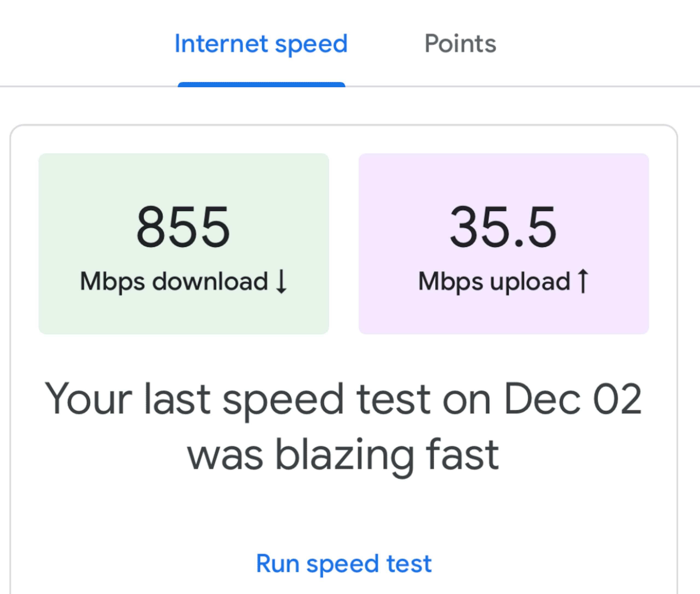Click the Dec 02 date text

[x=573, y=399]
